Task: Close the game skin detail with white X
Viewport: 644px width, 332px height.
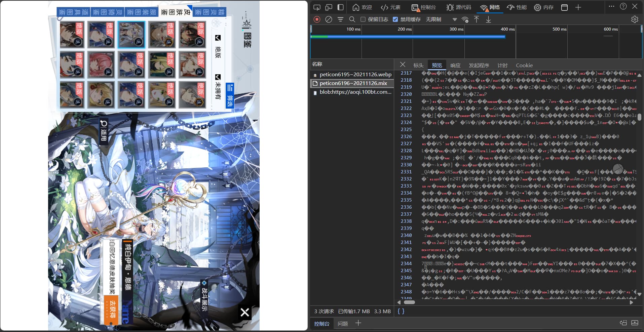Action: pos(245,313)
